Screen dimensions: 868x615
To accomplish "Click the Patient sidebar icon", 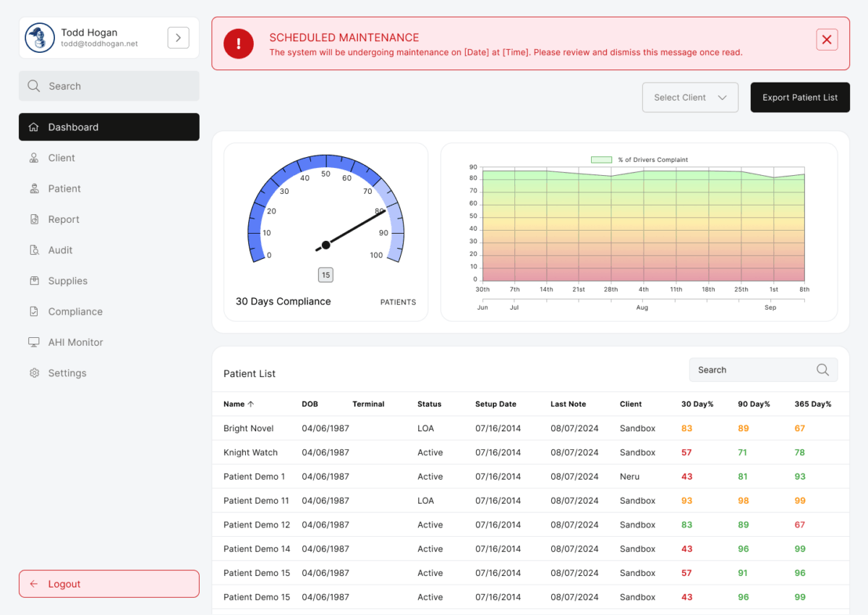I will pos(34,189).
